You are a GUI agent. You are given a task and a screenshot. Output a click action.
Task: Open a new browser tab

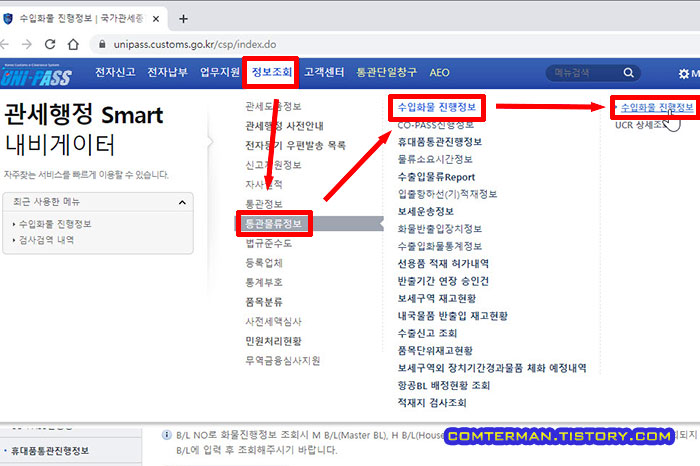[x=183, y=19]
